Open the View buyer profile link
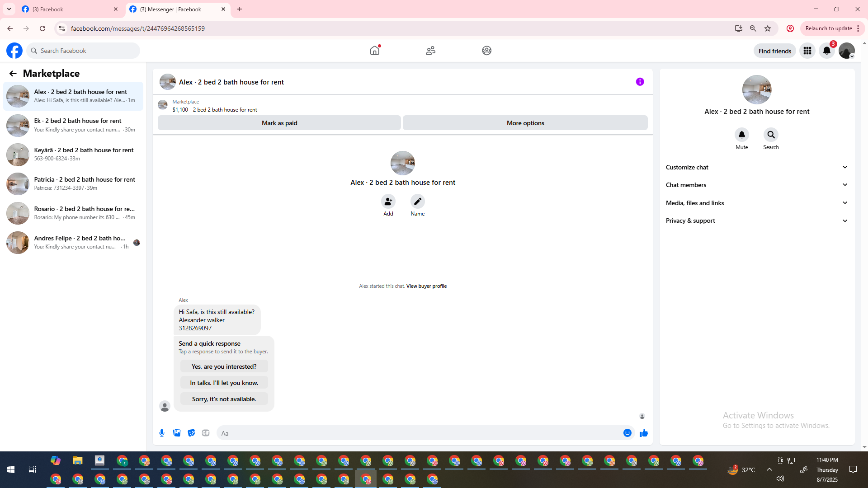Viewport: 868px width, 488px height. pos(426,286)
